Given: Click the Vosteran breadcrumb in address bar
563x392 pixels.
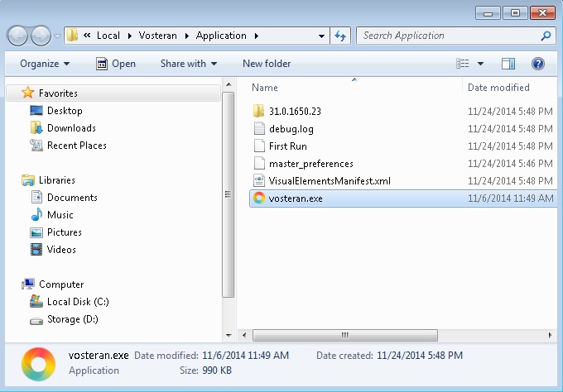Looking at the screenshot, I should (157, 36).
